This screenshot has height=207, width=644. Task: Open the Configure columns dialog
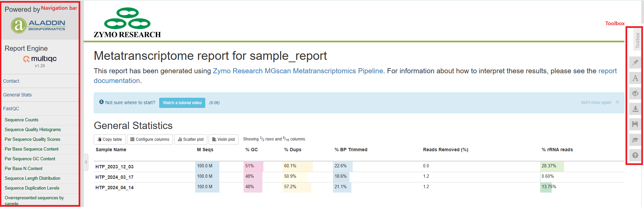point(150,139)
